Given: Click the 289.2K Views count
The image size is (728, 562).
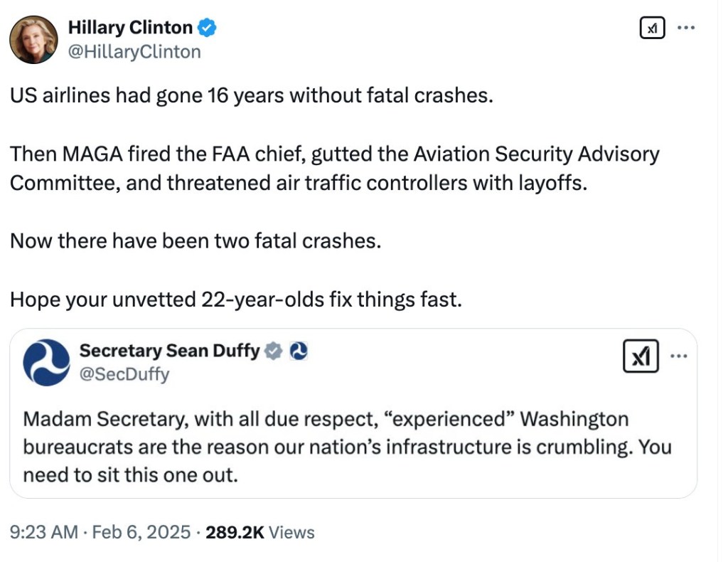Looking at the screenshot, I should [x=259, y=532].
